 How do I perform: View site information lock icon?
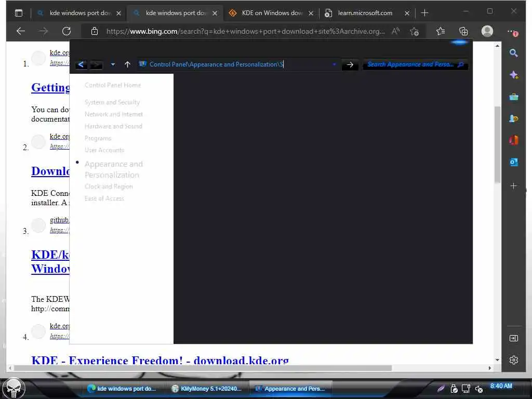(x=95, y=31)
